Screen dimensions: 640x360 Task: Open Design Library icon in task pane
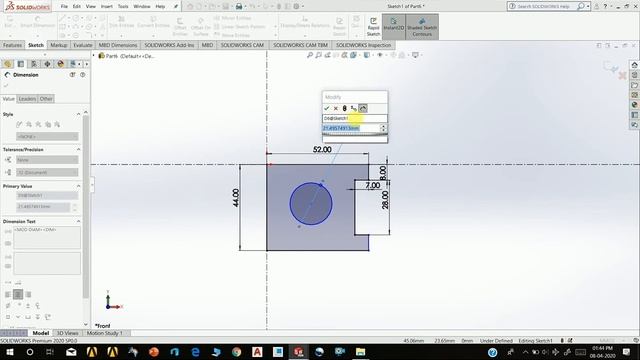tap(634, 75)
